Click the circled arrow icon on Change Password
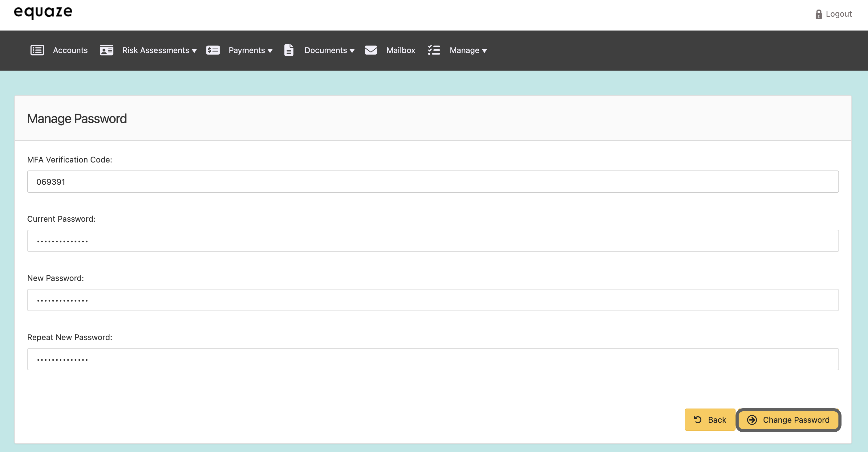Image resolution: width=868 pixels, height=452 pixels. pos(752,420)
